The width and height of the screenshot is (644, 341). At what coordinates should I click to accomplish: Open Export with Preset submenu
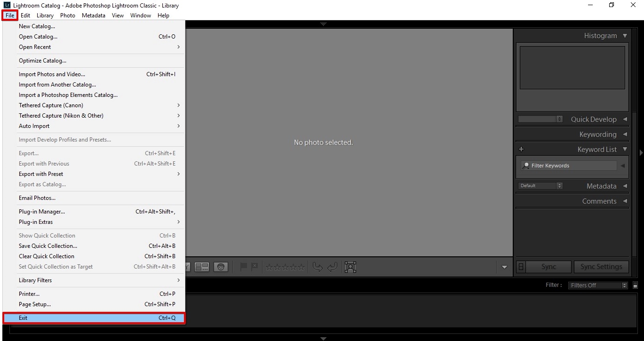(x=94, y=174)
